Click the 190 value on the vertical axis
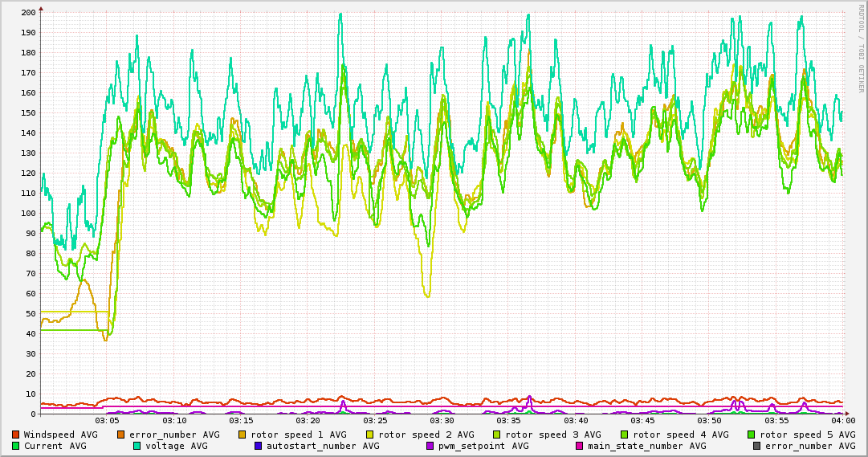This screenshot has width=868, height=457. click(x=27, y=32)
